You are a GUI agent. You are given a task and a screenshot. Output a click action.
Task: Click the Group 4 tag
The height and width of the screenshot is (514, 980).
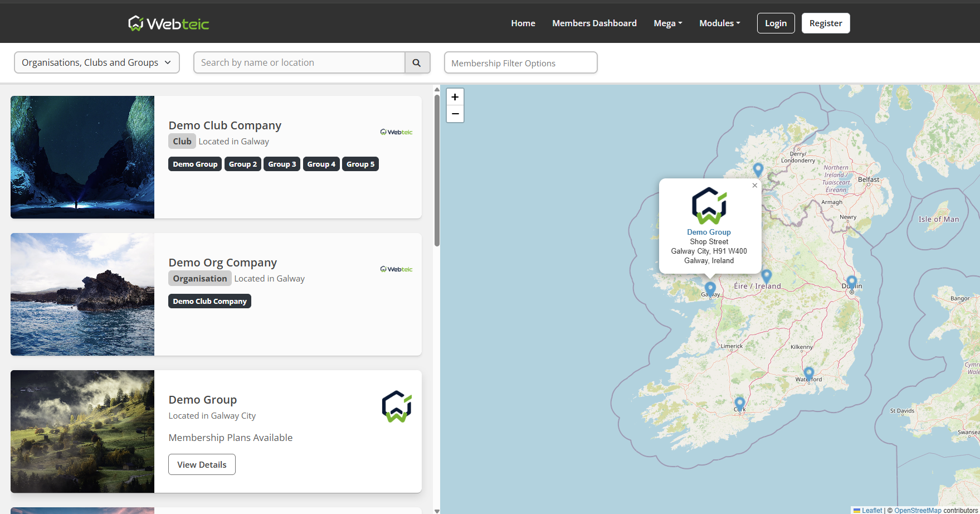[321, 164]
